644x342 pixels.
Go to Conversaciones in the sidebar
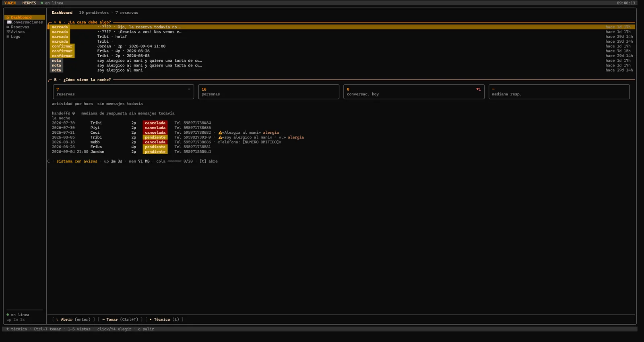[25, 22]
